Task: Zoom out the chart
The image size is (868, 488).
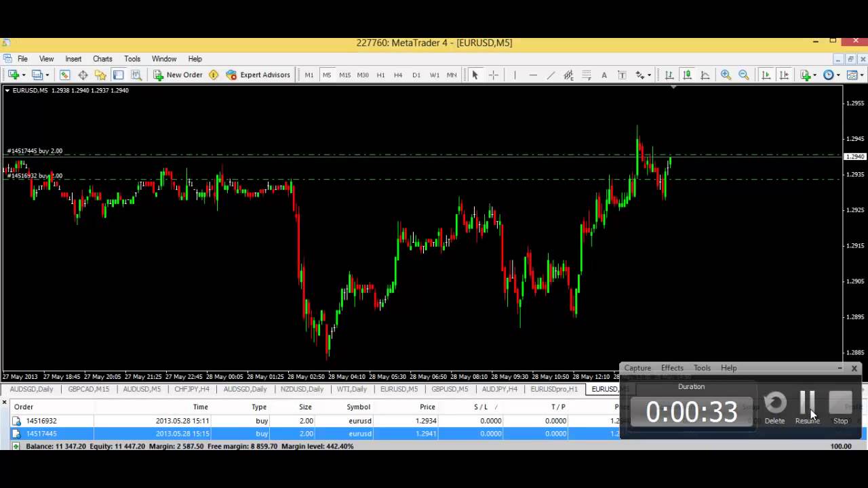Action: (x=744, y=75)
